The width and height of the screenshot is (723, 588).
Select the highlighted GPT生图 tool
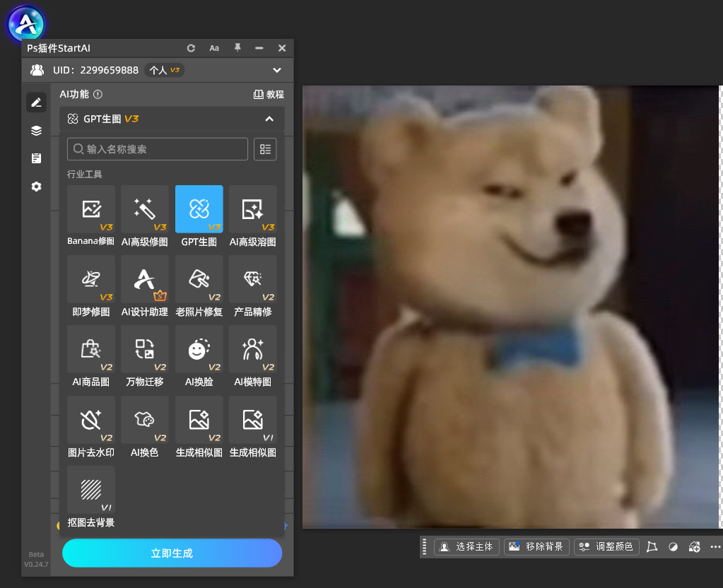pyautogui.click(x=199, y=216)
